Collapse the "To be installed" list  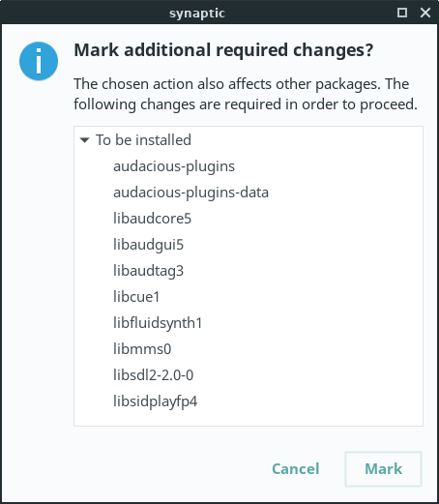(x=84, y=140)
